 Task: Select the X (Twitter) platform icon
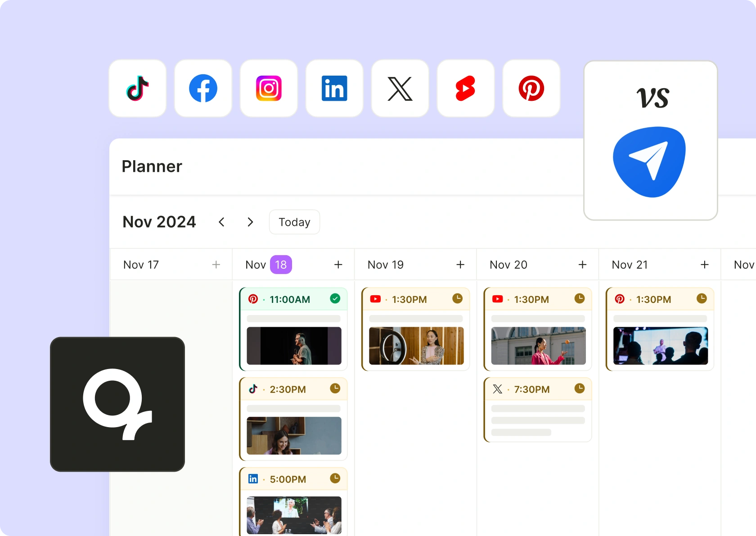tap(400, 88)
